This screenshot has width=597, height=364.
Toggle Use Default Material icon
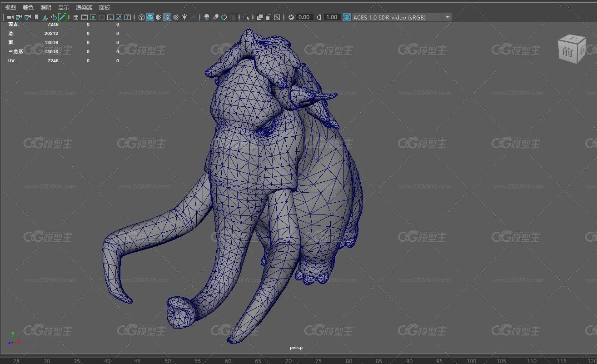(x=159, y=17)
